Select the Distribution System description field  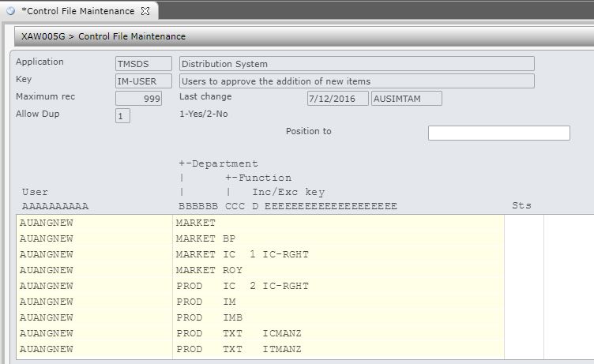pos(356,64)
